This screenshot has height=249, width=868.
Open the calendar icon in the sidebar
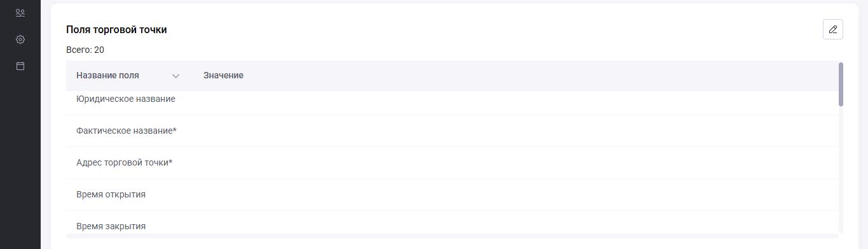coord(20,66)
